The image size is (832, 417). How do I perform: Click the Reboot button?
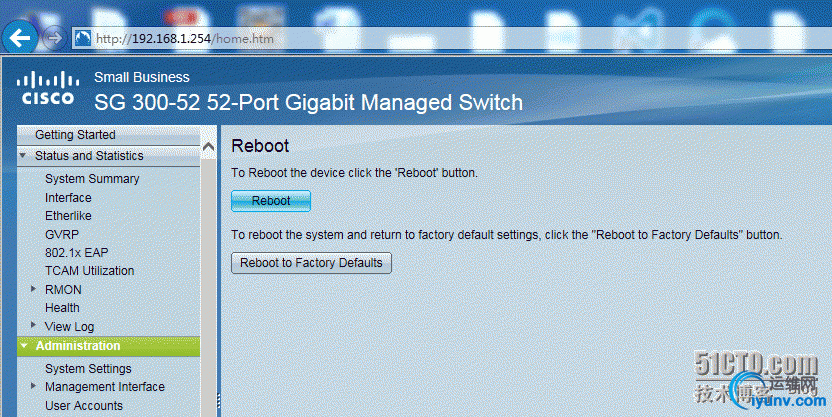pyautogui.click(x=271, y=201)
